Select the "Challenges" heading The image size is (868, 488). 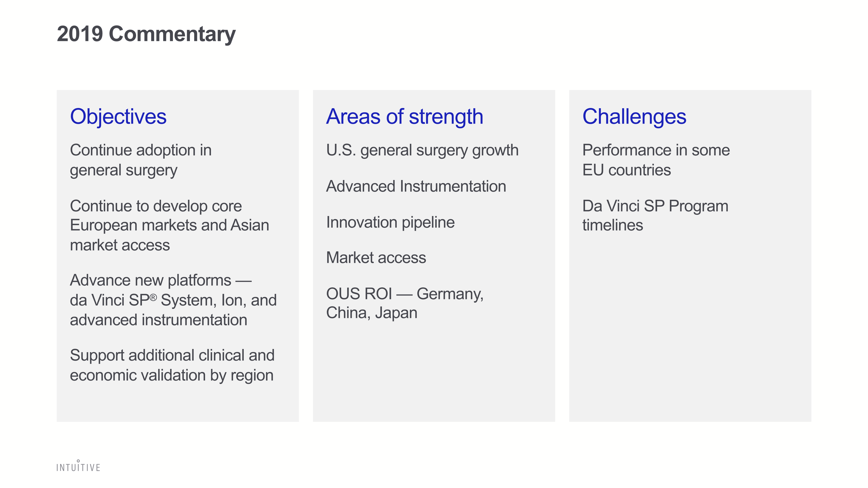[634, 116]
